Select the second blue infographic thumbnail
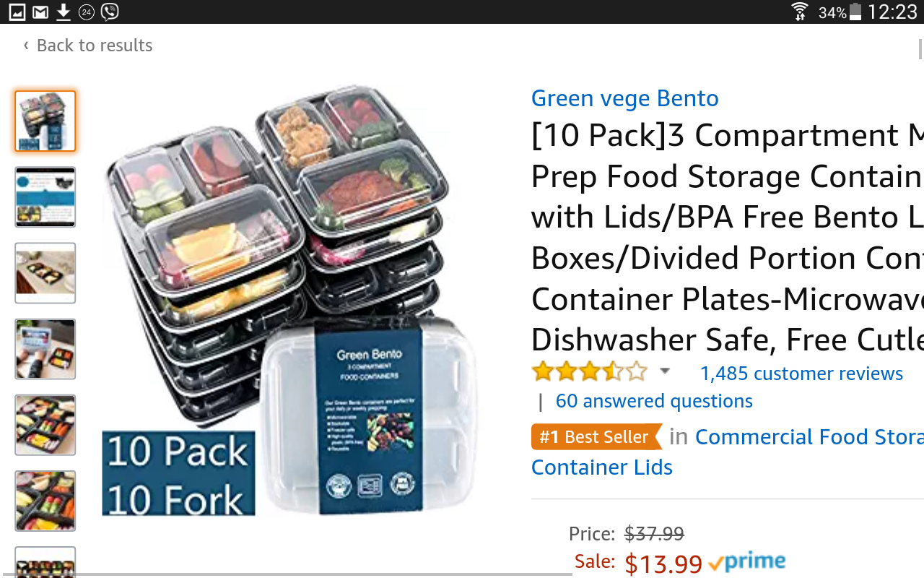Screen dimensions: 924x578 [45, 197]
